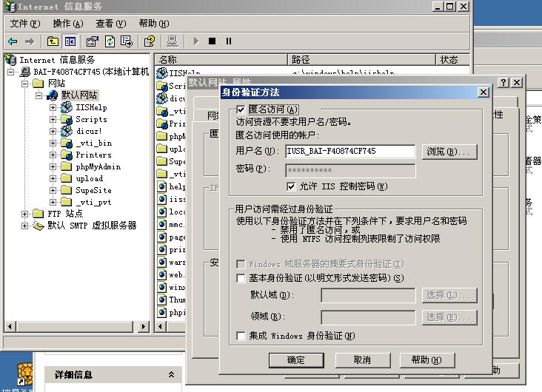Select the phpMyAdmin folder icon in the tree
This screenshot has width=542, height=392.
[67, 167]
